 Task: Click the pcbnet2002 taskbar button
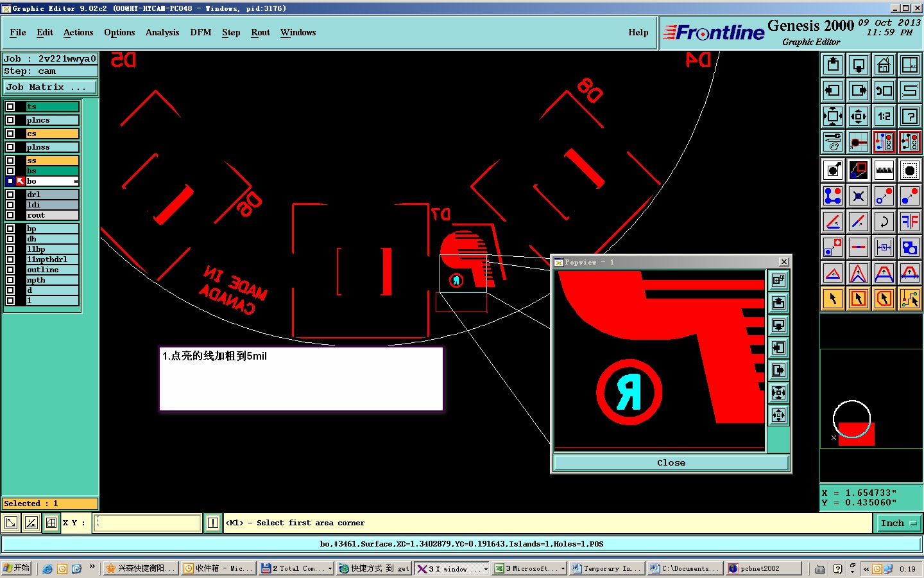tap(764, 568)
